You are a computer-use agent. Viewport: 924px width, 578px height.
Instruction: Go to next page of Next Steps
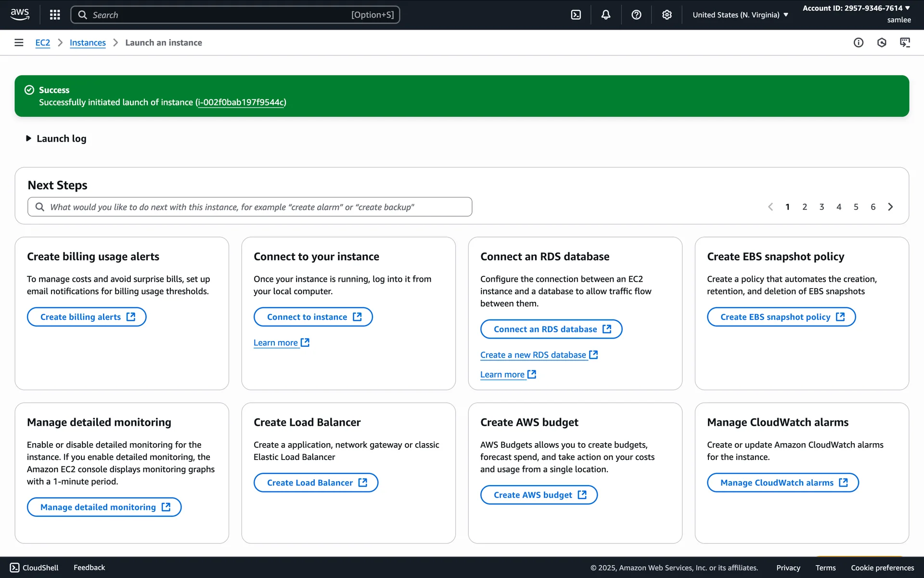pos(890,207)
